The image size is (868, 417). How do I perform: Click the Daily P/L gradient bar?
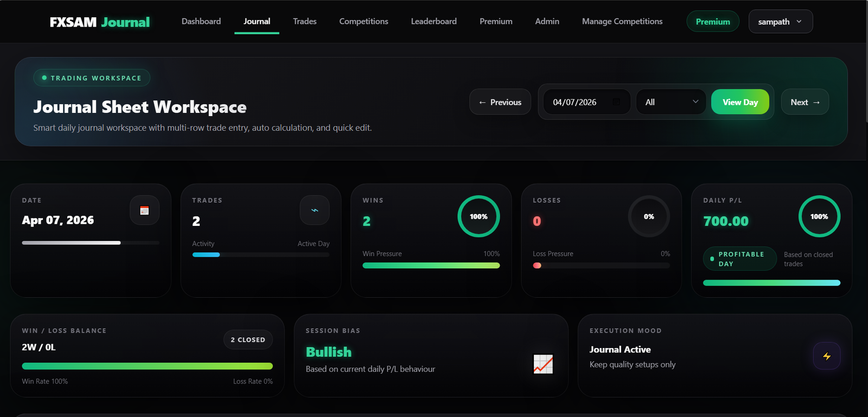(x=771, y=283)
